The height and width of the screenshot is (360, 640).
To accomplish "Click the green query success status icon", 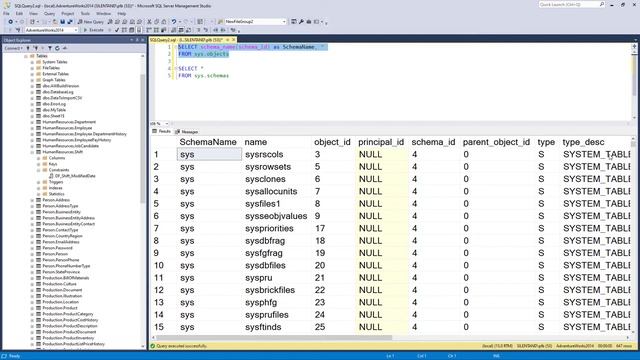I will coord(153,346).
